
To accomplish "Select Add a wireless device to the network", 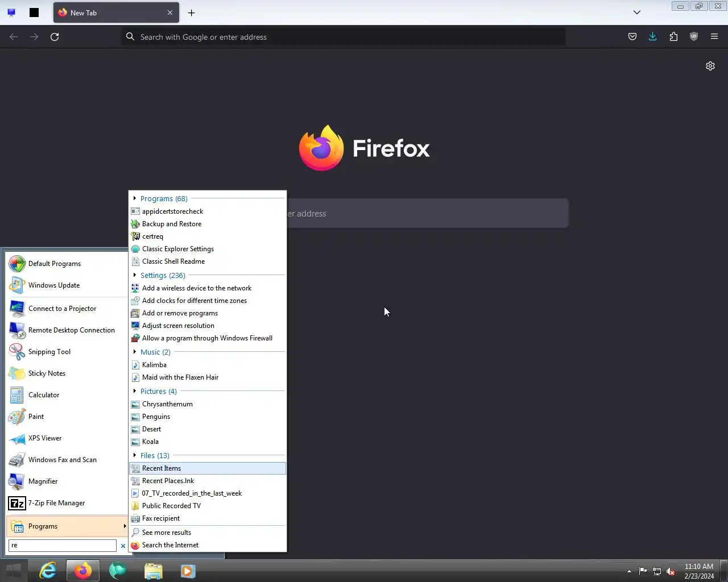I will point(208,288).
